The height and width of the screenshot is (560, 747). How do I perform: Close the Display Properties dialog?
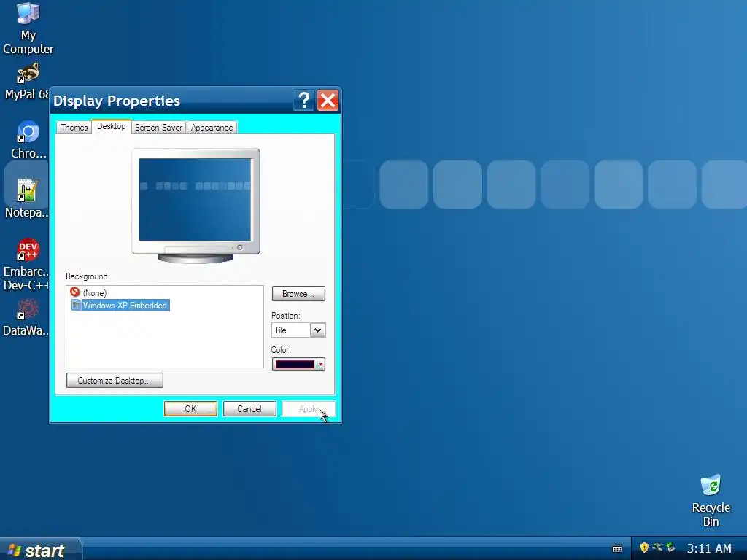(x=328, y=101)
